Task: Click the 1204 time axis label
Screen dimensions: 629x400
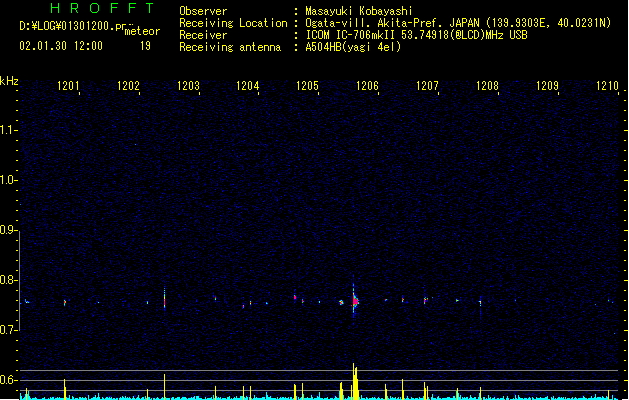Action: pyautogui.click(x=248, y=86)
